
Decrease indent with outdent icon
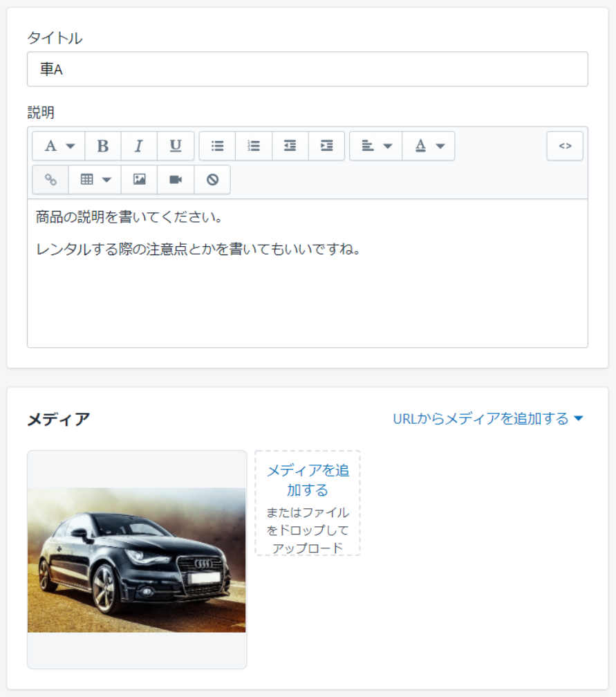point(290,146)
